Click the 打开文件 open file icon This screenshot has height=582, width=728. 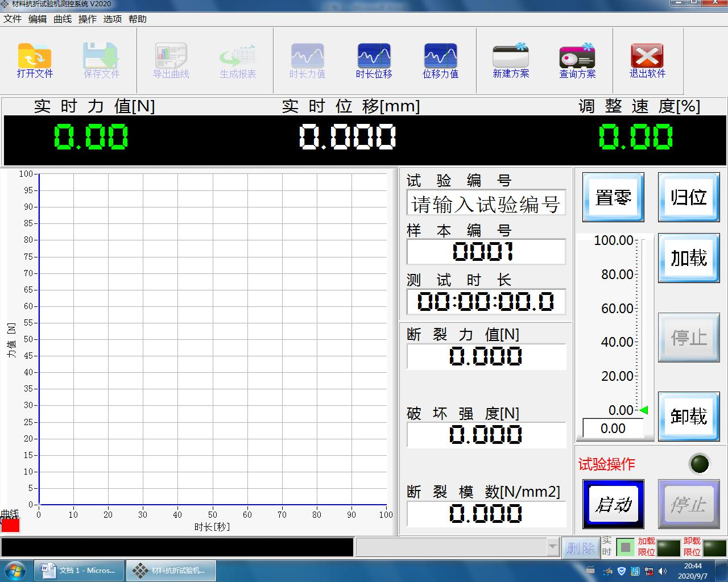(x=35, y=60)
